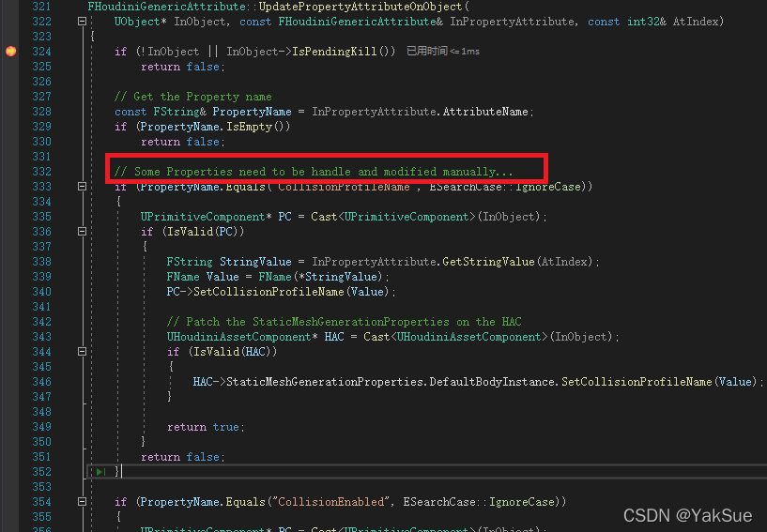Click the AtIndex parameter on line 322
Image resolution: width=767 pixels, height=532 pixels.
coord(695,22)
